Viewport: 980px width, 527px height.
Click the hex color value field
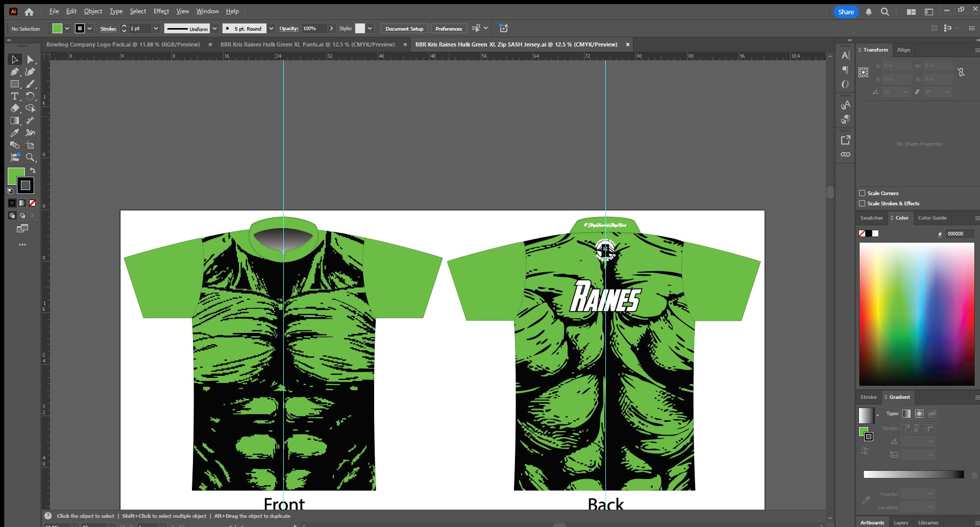[959, 234]
